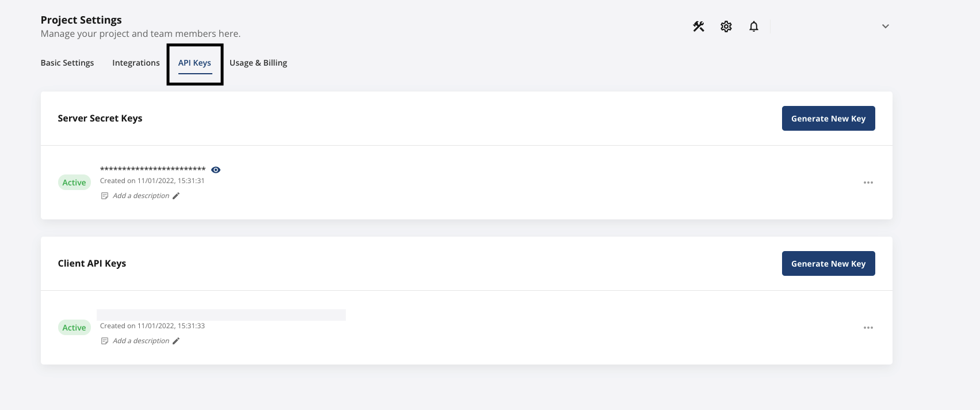Switch to the Integrations tab
980x410 pixels.
coord(136,63)
